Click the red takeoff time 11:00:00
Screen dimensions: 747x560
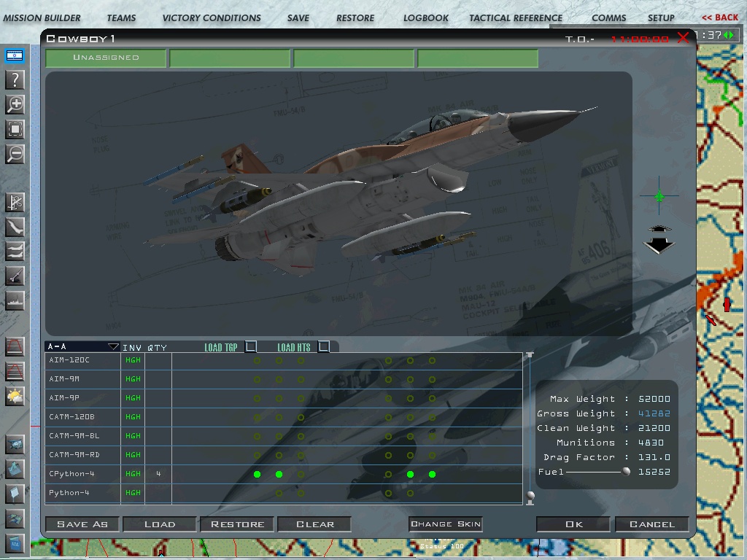[x=640, y=39]
